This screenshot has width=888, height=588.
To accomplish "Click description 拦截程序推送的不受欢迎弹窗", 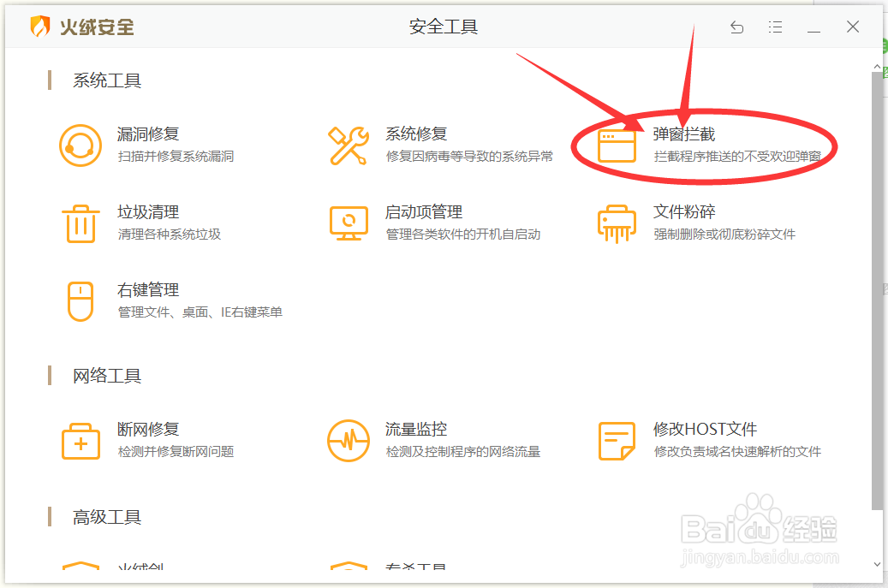I will pos(737,156).
